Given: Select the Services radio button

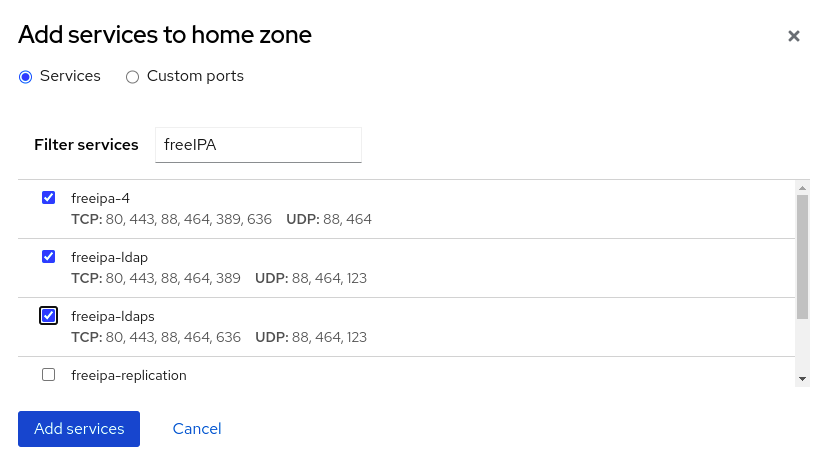Looking at the screenshot, I should (x=26, y=76).
